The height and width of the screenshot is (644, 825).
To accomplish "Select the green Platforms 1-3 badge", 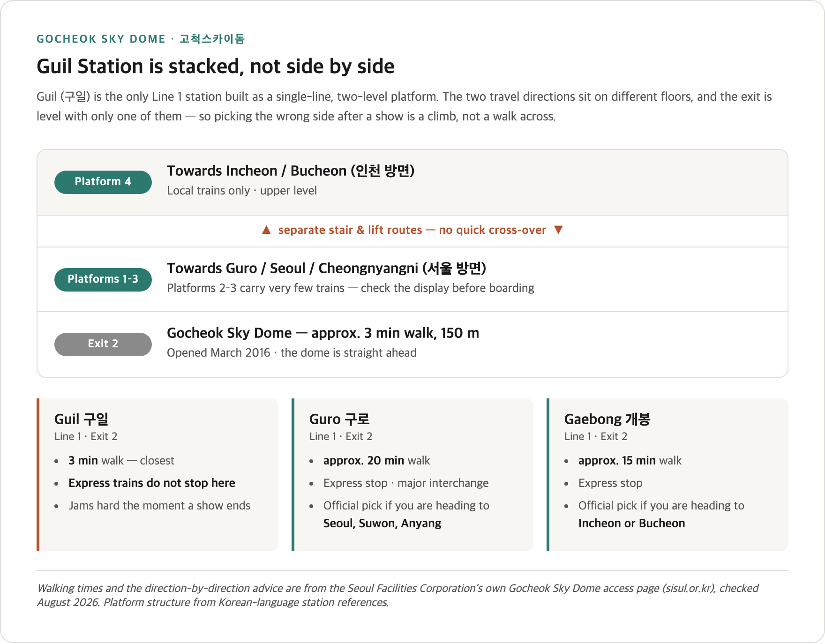I will 103,279.
